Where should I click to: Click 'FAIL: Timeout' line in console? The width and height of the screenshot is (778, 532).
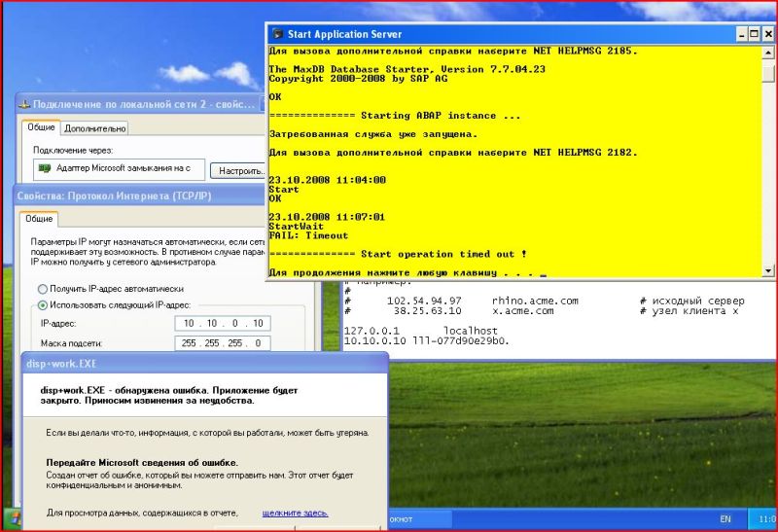coord(308,235)
